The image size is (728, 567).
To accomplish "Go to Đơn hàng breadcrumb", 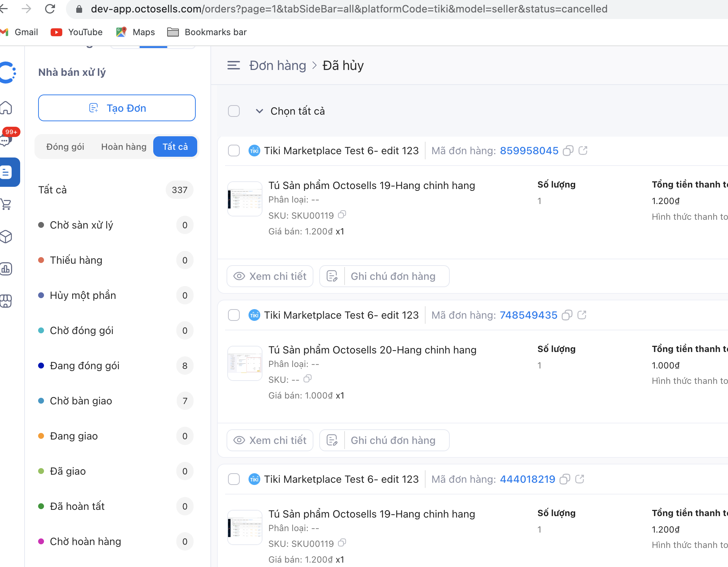I will click(x=277, y=66).
